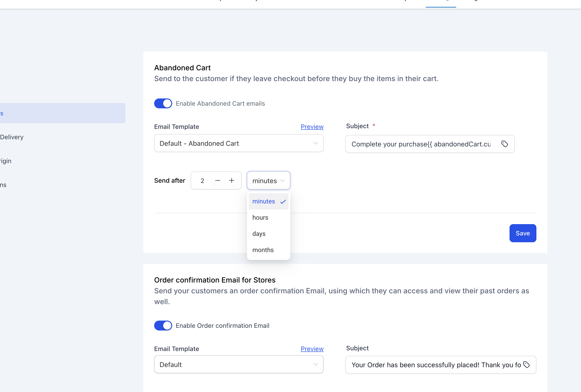Image resolution: width=581 pixels, height=392 pixels.
Task: Select minutes option in dropdown list
Action: click(263, 201)
